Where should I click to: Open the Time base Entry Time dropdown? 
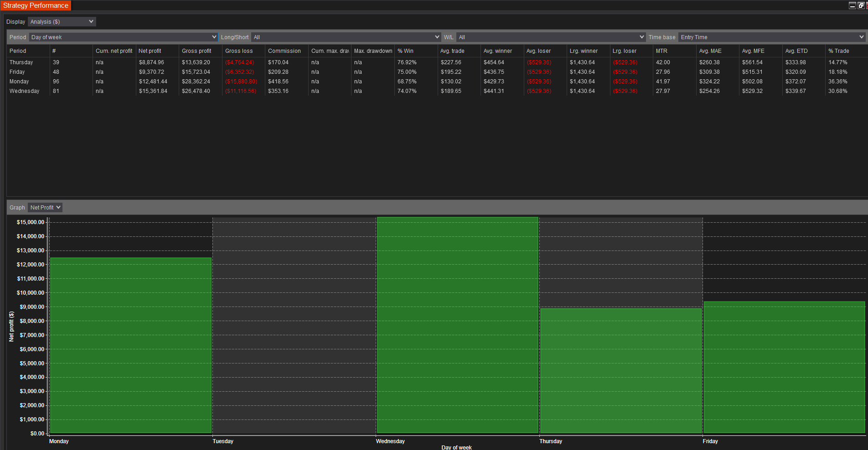pos(771,37)
